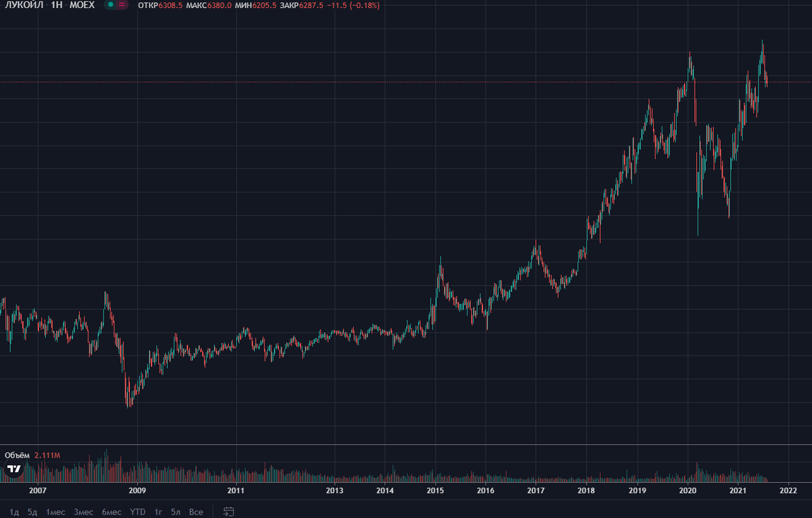Screen dimensions: 812x518
Task: Click the 2014 label on time axis
Action: [384, 490]
